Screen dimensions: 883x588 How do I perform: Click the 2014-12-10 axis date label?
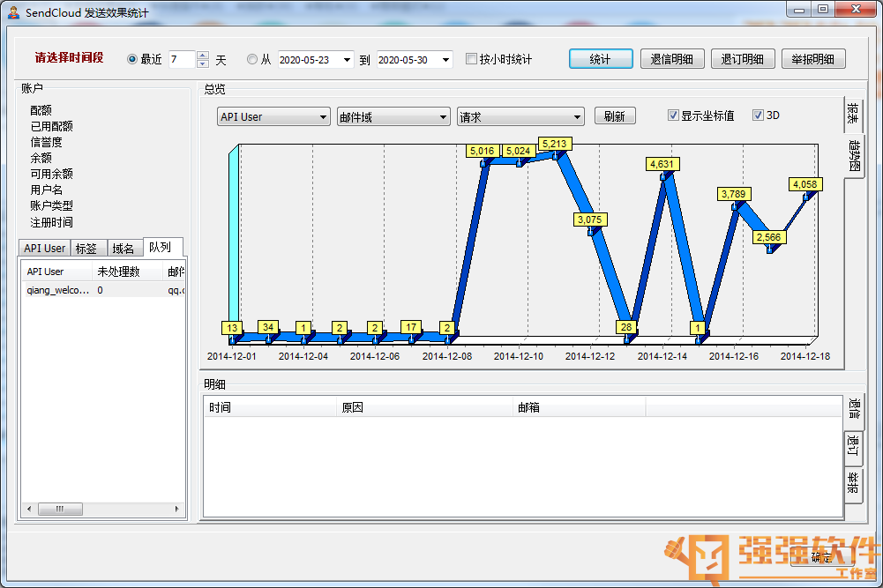click(x=519, y=356)
